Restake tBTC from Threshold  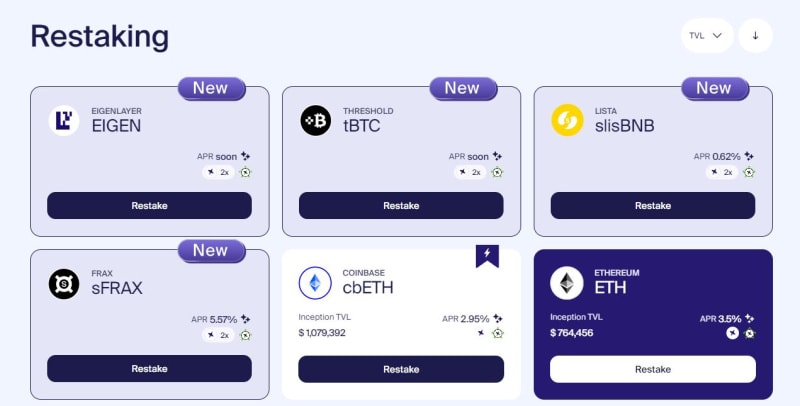[x=401, y=206]
